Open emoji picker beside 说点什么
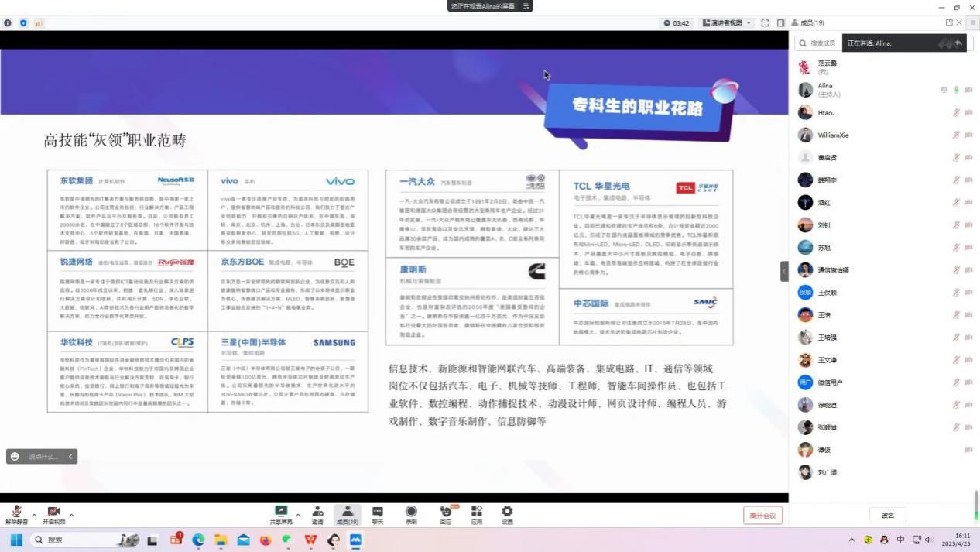980x552 pixels. tap(14, 457)
